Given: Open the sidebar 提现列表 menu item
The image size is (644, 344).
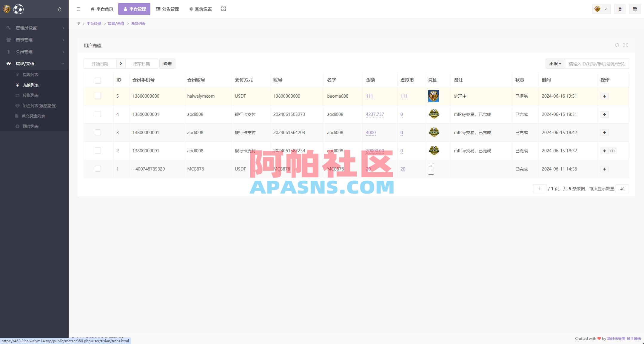Looking at the screenshot, I should (31, 75).
